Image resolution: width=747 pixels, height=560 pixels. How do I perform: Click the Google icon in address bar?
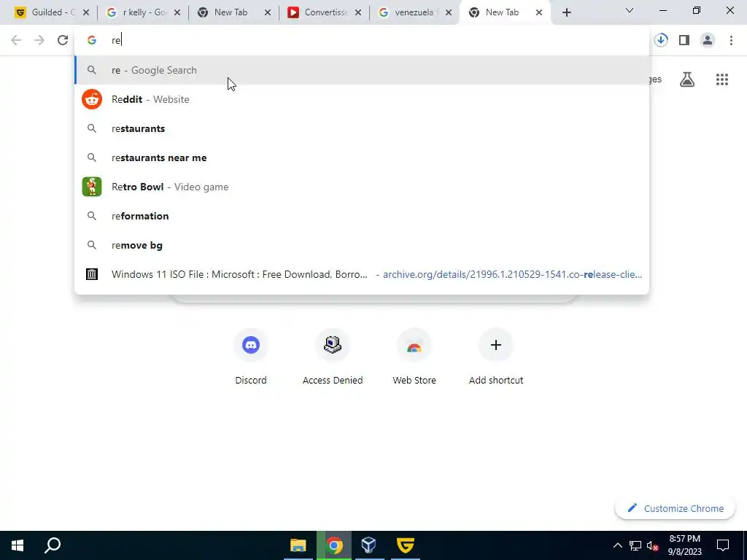click(92, 41)
